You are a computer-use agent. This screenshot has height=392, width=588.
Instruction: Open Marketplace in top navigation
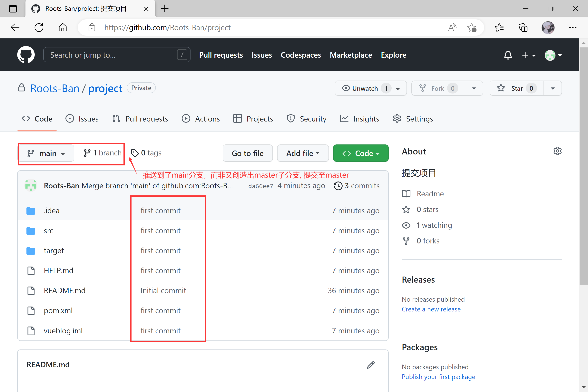(x=351, y=55)
